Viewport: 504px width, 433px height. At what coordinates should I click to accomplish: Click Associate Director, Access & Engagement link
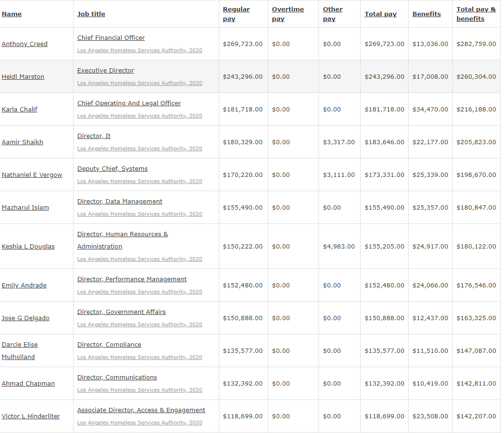click(x=141, y=410)
